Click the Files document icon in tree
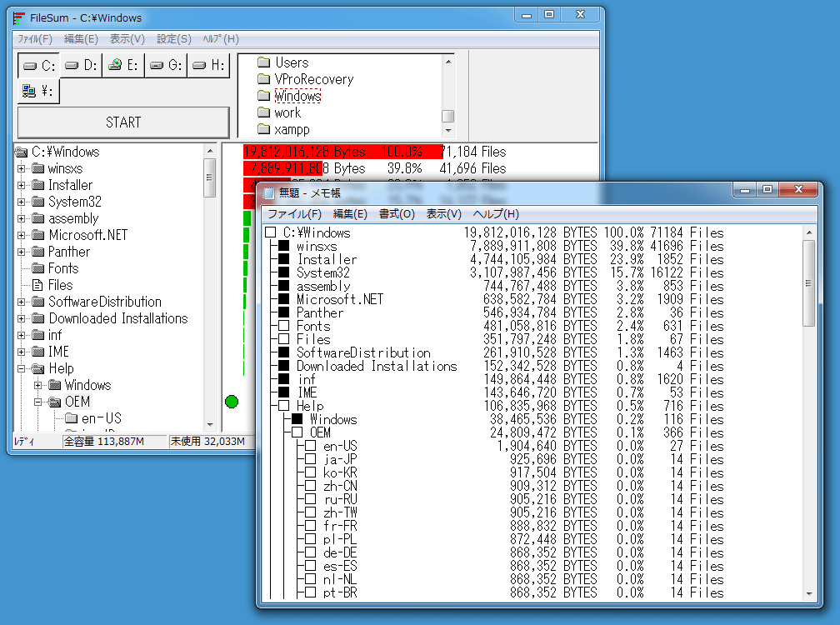The width and height of the screenshot is (840, 625). (38, 285)
